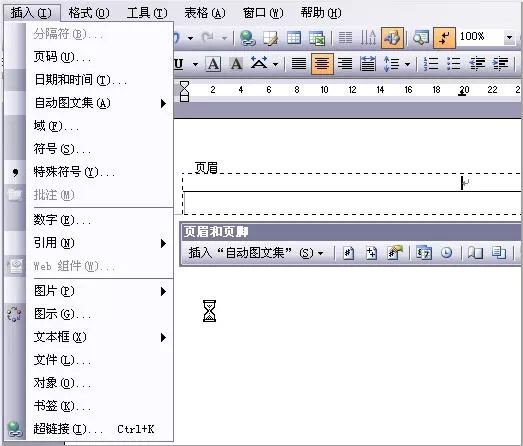523x446 pixels.
Task: Open Insert AutoText dropdown in header toolbar
Action: (x=256, y=253)
